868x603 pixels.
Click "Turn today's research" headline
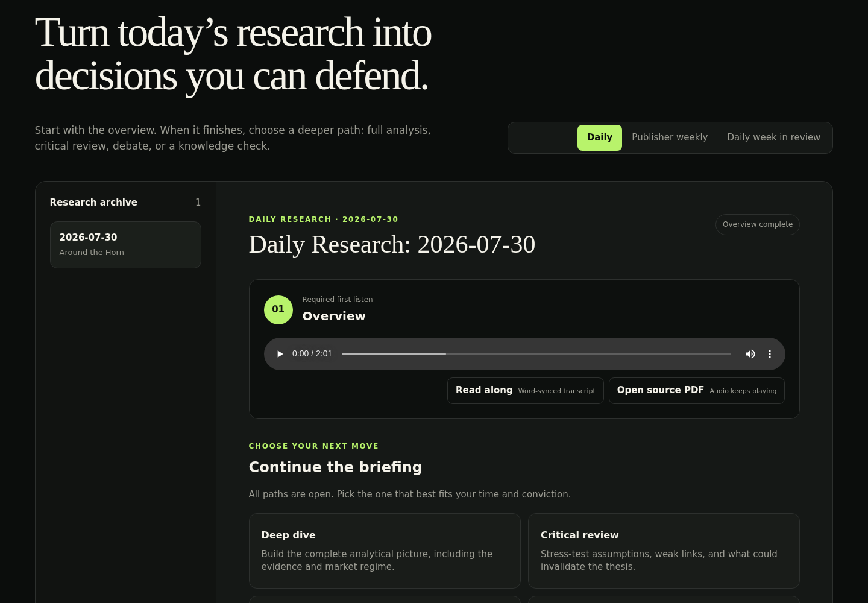pos(233,54)
